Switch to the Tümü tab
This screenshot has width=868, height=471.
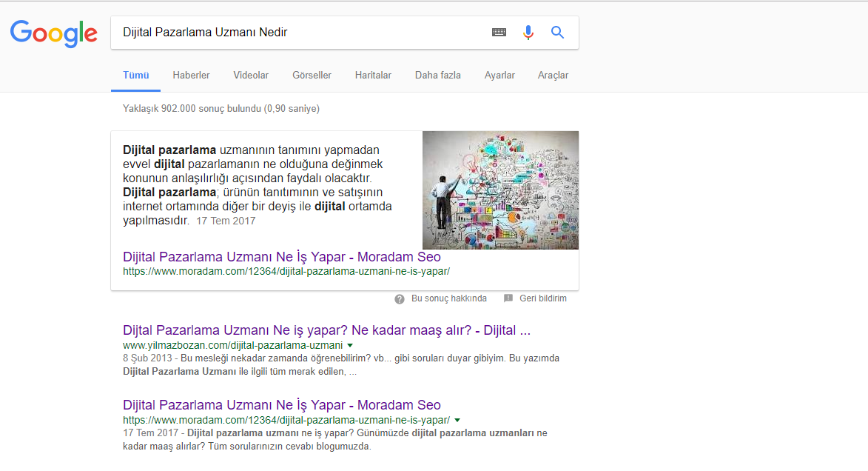[135, 76]
